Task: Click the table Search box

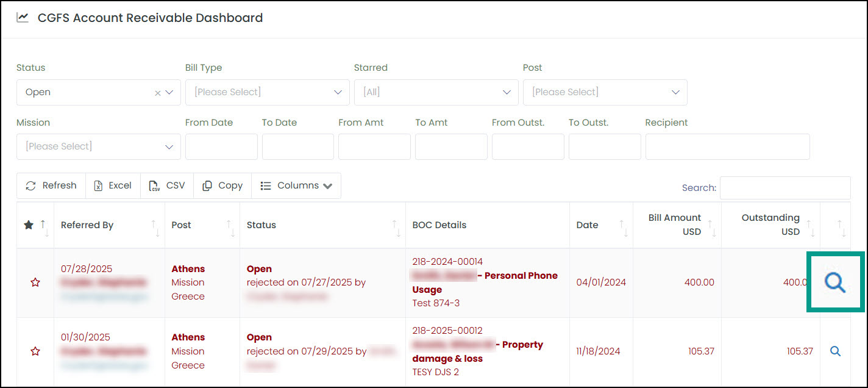Action: (785, 188)
